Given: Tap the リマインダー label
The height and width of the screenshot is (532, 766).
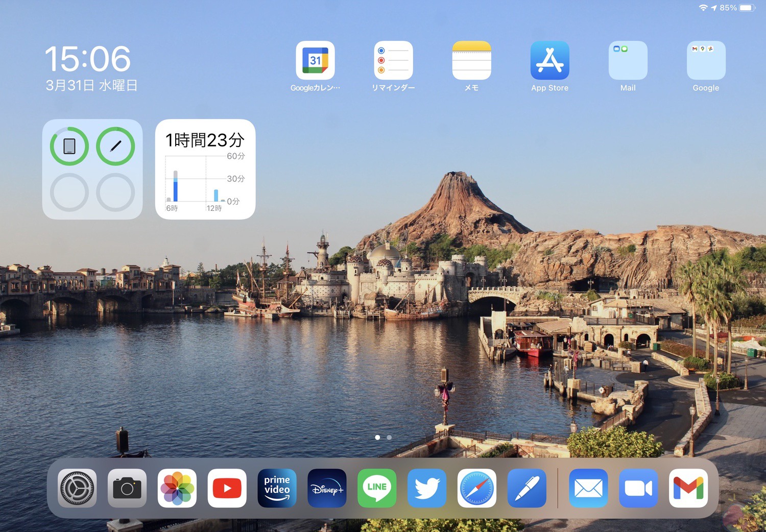Looking at the screenshot, I should point(393,88).
